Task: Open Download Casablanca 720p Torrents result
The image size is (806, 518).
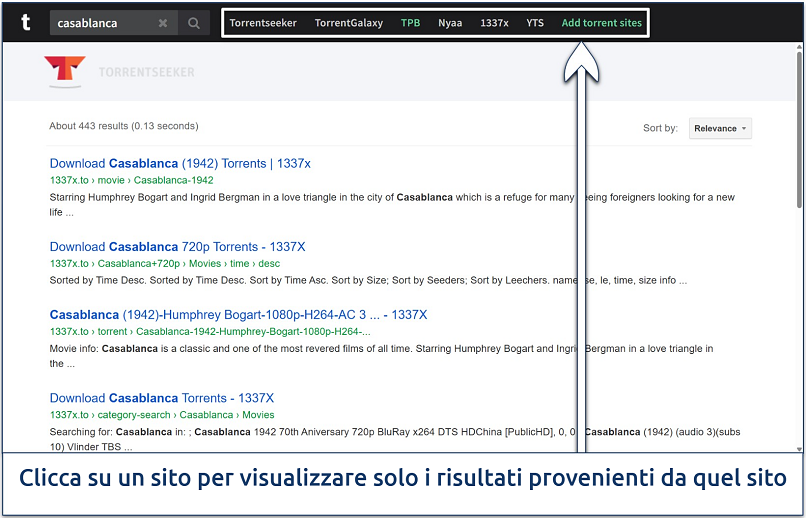Action: tap(177, 246)
